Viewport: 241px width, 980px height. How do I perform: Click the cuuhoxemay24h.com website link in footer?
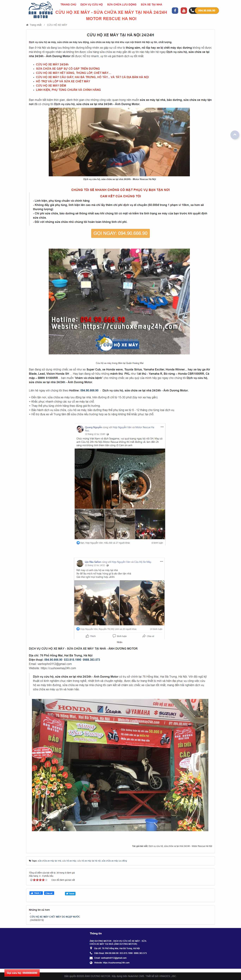point(116,963)
